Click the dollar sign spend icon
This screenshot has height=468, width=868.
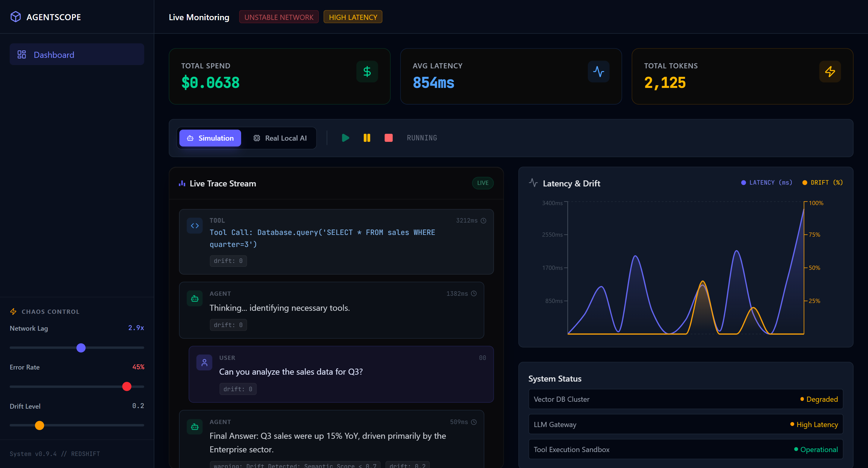[x=367, y=71]
